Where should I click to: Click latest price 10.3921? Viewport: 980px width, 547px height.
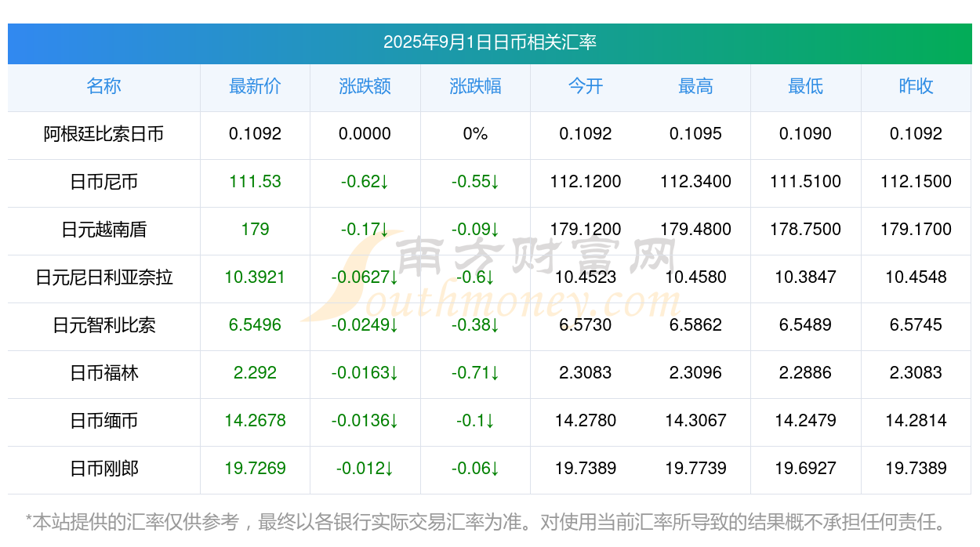pos(255,277)
